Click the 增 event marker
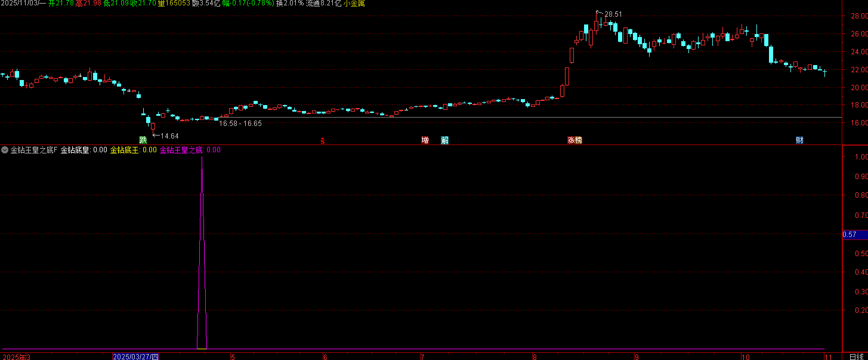The image size is (868, 360). 425,140
